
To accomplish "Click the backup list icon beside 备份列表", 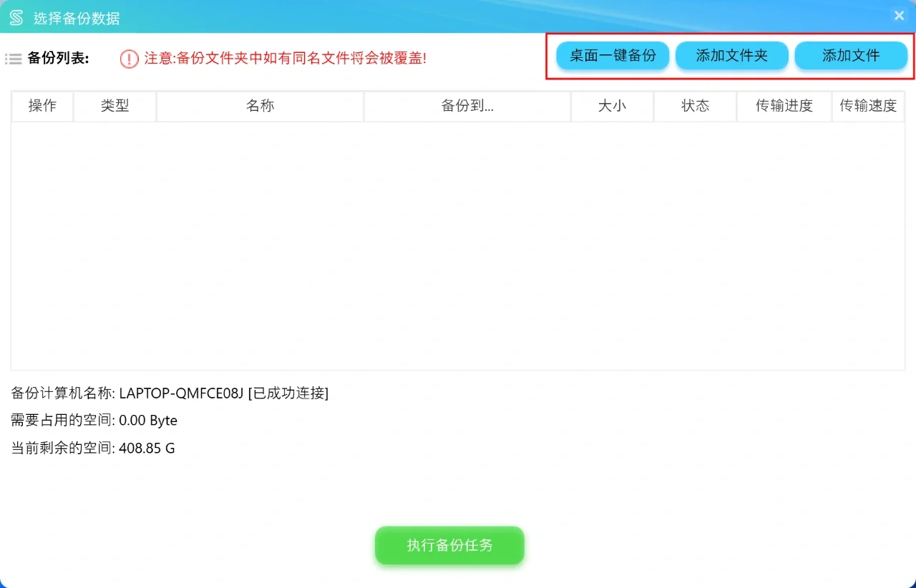I will pyautogui.click(x=14, y=59).
